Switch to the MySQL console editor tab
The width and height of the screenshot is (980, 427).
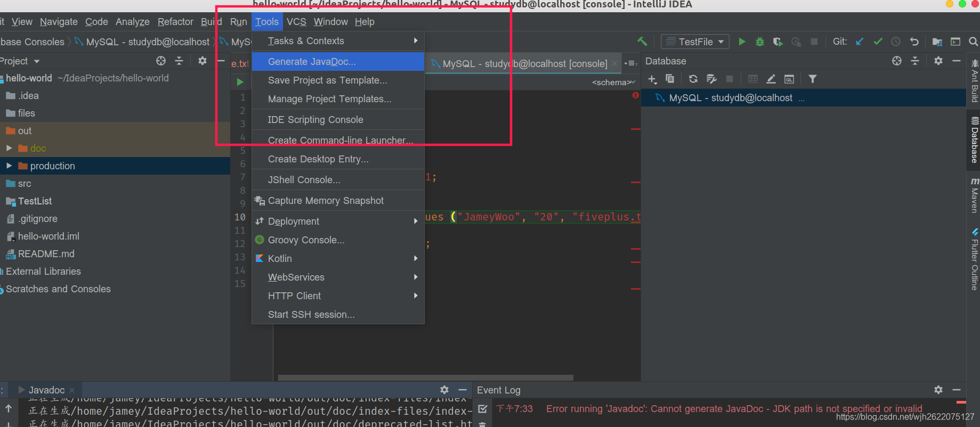point(524,63)
